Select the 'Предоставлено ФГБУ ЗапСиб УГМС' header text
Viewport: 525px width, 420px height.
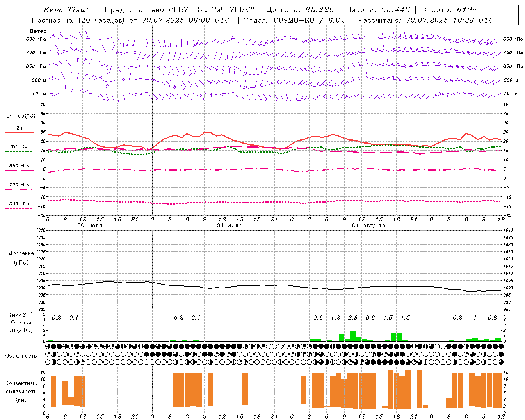pyautogui.click(x=180, y=10)
